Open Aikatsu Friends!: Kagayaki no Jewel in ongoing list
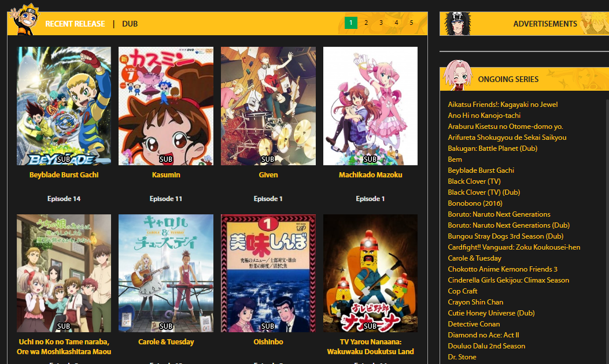The width and height of the screenshot is (609, 364). coord(503,105)
